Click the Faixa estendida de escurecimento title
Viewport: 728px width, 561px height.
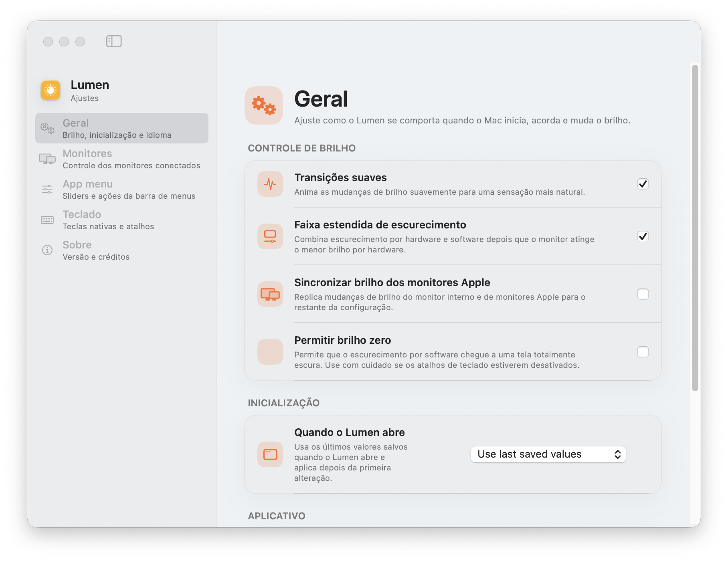click(x=380, y=225)
